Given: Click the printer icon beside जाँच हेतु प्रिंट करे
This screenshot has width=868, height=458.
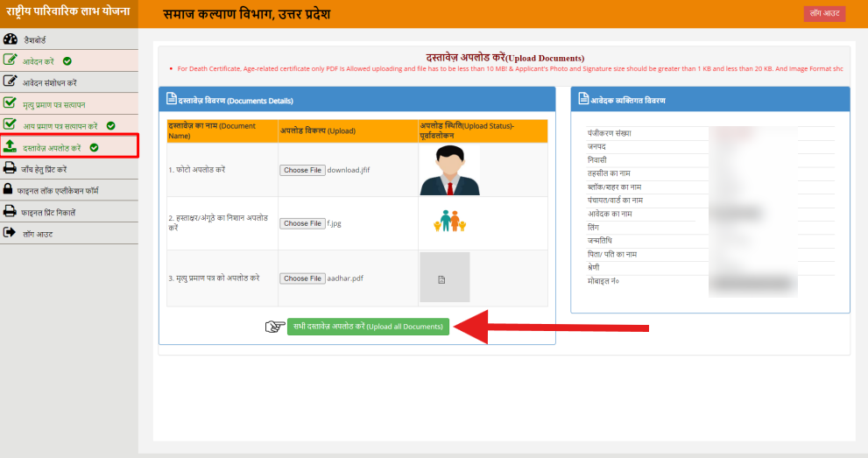Looking at the screenshot, I should (x=10, y=168).
